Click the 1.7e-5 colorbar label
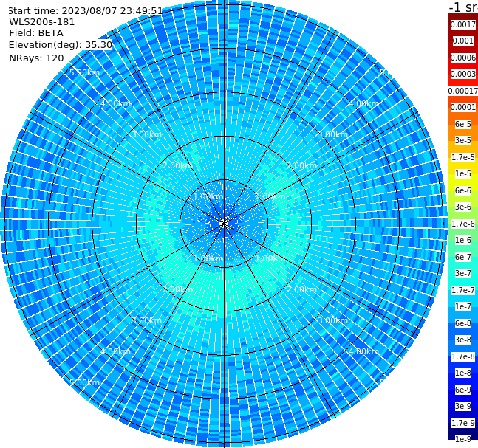Viewport: 478px width, 448px height. point(463,157)
